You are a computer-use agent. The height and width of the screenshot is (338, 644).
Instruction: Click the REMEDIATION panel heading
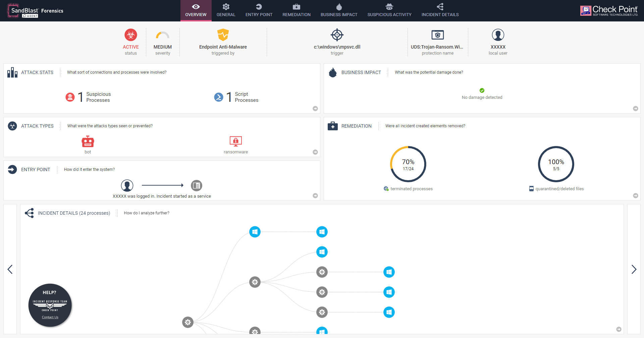coord(357,126)
